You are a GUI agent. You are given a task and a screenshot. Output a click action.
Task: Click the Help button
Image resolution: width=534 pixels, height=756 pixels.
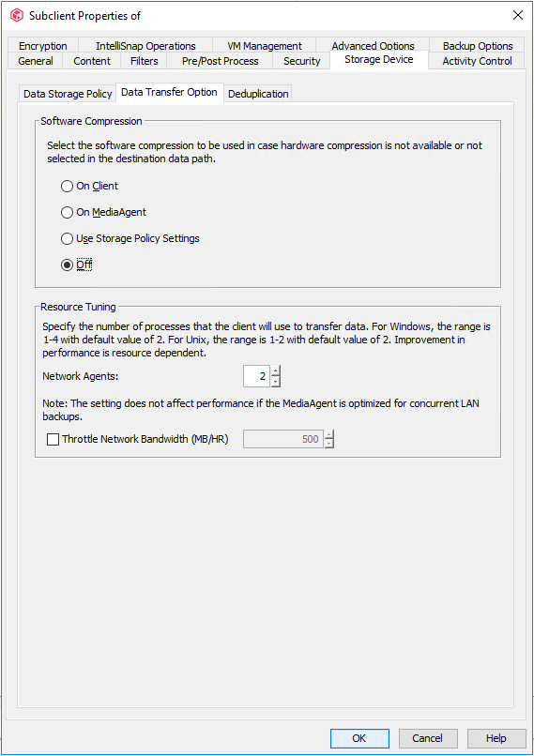(x=496, y=738)
